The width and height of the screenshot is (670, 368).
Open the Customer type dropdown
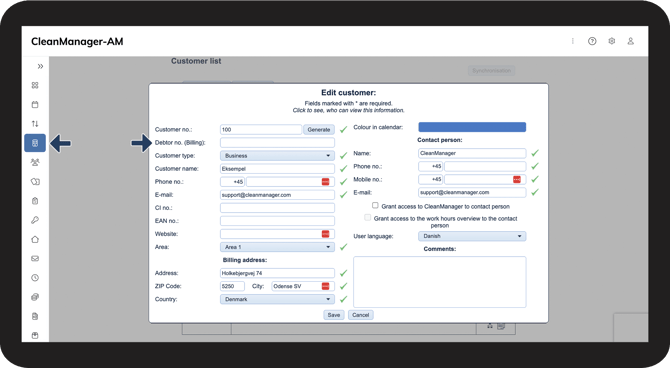pos(277,156)
